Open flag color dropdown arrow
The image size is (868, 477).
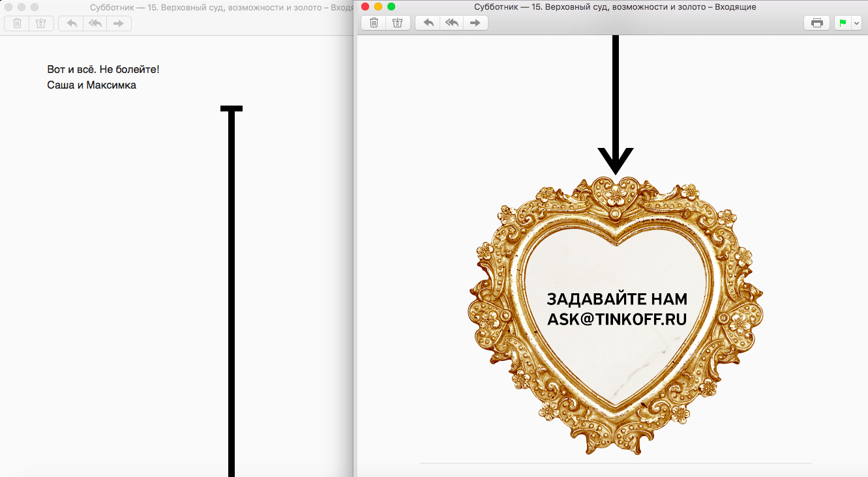(857, 23)
